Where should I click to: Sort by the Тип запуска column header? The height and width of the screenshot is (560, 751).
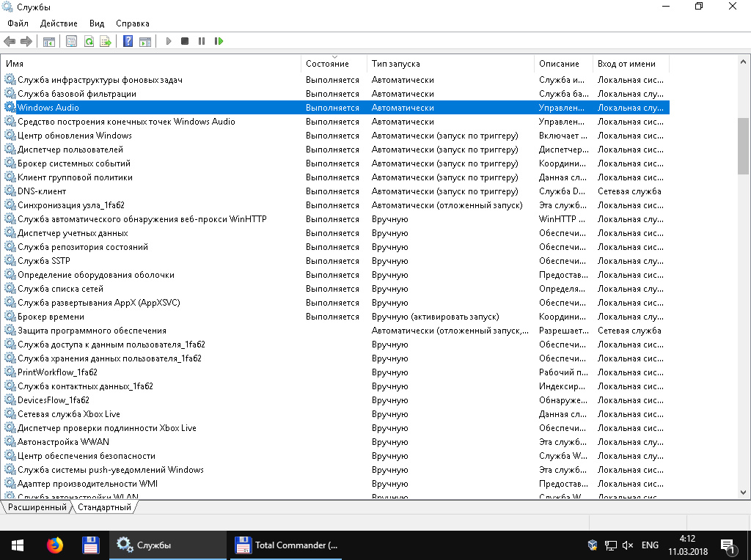451,64
